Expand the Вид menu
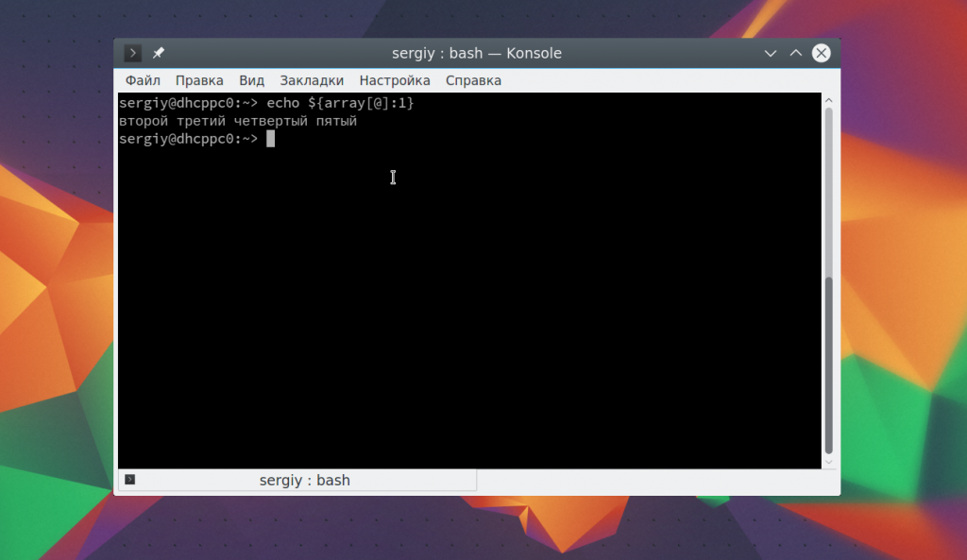This screenshot has width=967, height=560. pos(251,80)
